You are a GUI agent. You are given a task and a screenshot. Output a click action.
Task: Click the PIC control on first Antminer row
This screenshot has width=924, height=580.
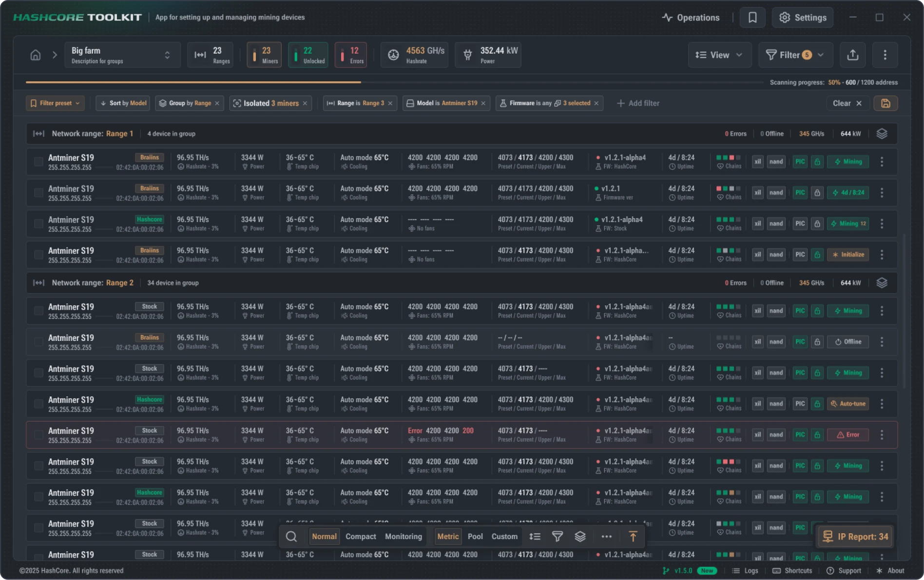[x=800, y=161]
